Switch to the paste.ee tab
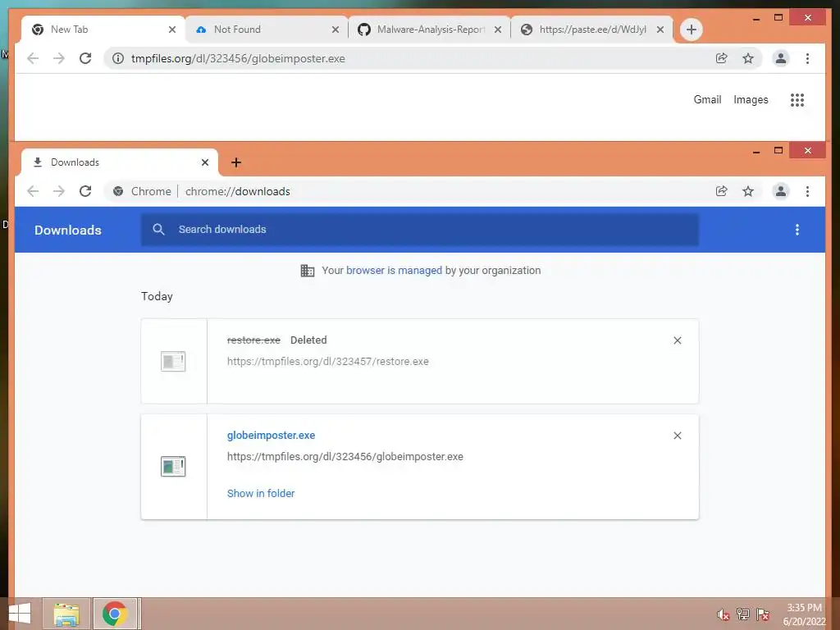840x630 pixels. [x=592, y=30]
